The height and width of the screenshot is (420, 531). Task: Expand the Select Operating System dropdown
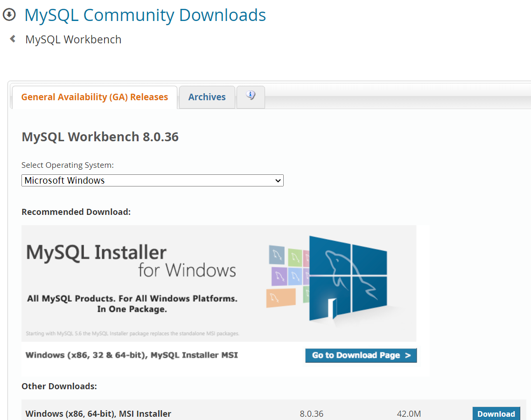tap(153, 180)
